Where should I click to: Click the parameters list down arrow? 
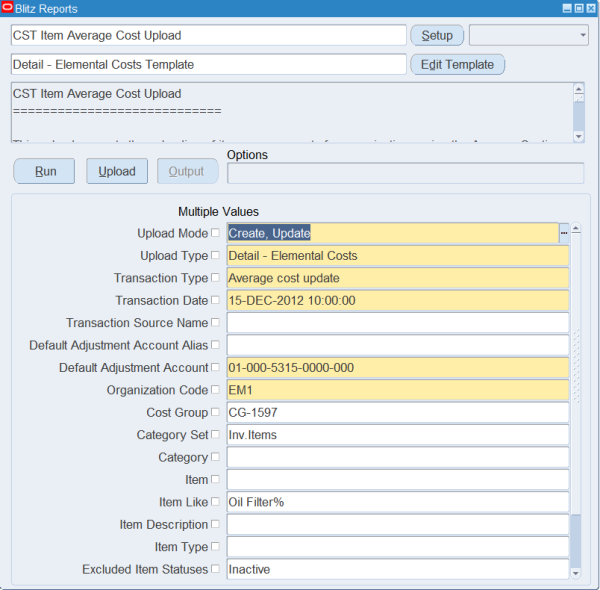click(576, 573)
